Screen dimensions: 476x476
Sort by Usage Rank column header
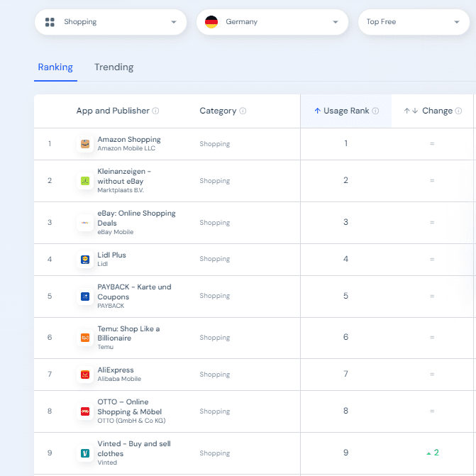tap(346, 111)
